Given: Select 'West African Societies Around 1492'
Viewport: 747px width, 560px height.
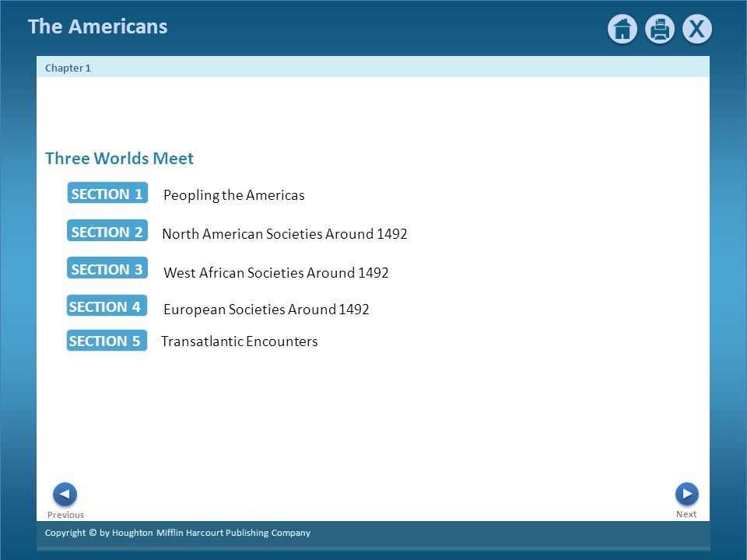Looking at the screenshot, I should coord(275,272).
